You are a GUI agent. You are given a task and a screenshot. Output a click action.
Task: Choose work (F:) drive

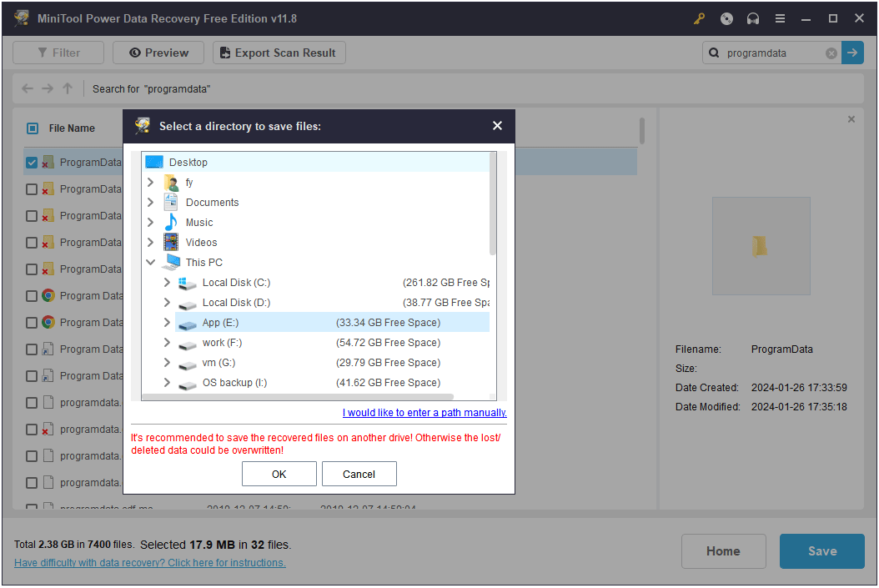222,343
